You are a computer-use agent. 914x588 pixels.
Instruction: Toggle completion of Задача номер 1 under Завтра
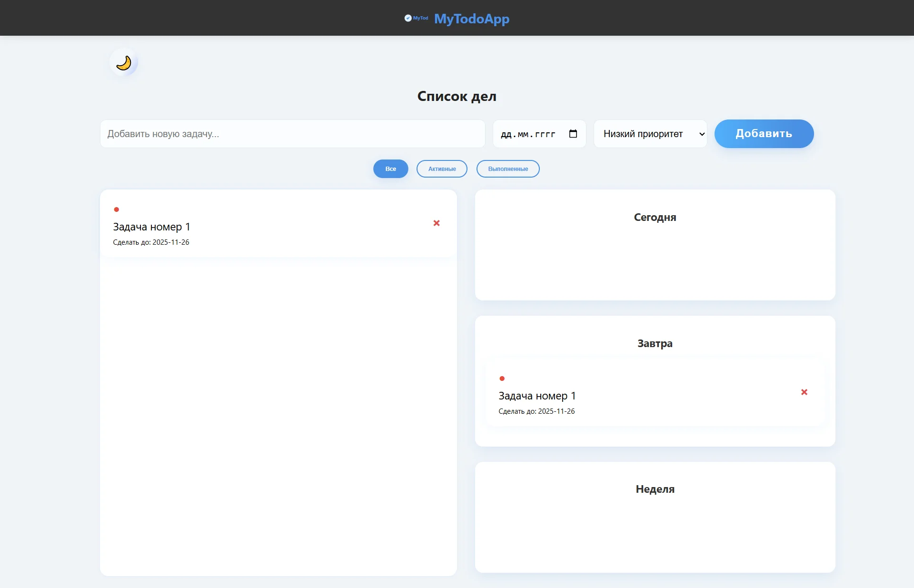(x=537, y=396)
